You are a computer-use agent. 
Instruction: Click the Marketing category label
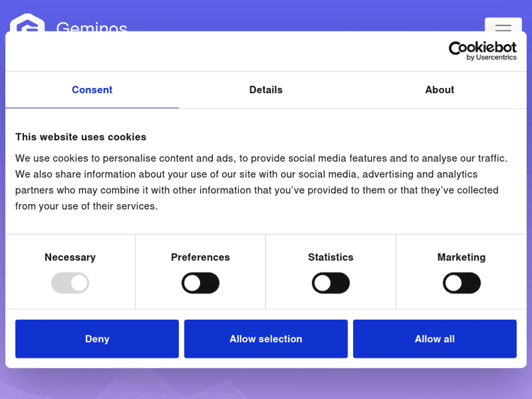coord(462,257)
